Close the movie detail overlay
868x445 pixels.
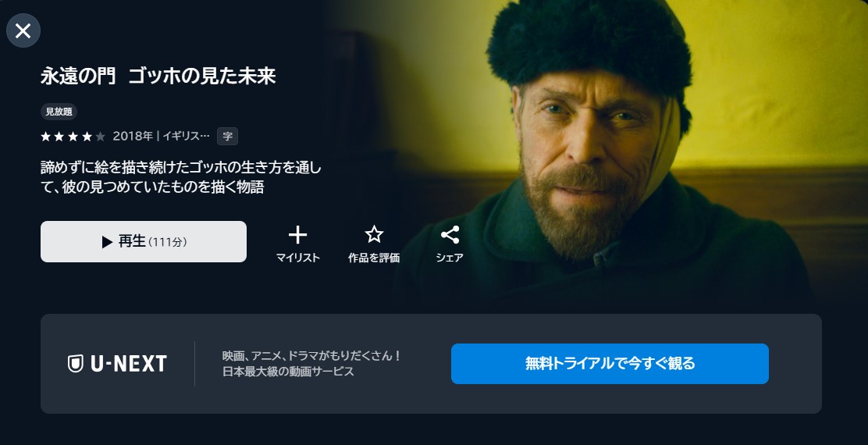click(23, 30)
